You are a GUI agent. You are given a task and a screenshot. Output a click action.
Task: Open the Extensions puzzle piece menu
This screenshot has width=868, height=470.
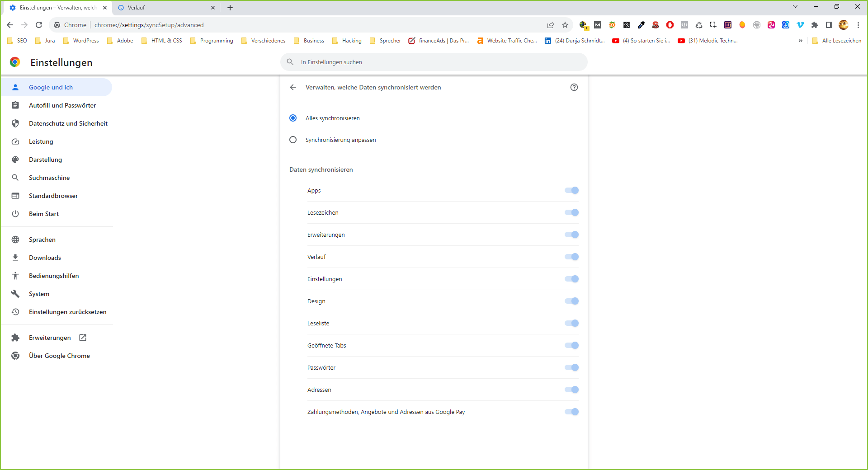point(815,25)
